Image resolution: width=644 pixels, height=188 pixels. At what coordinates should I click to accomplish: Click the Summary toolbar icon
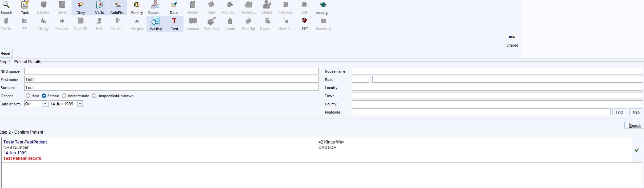pos(323,24)
